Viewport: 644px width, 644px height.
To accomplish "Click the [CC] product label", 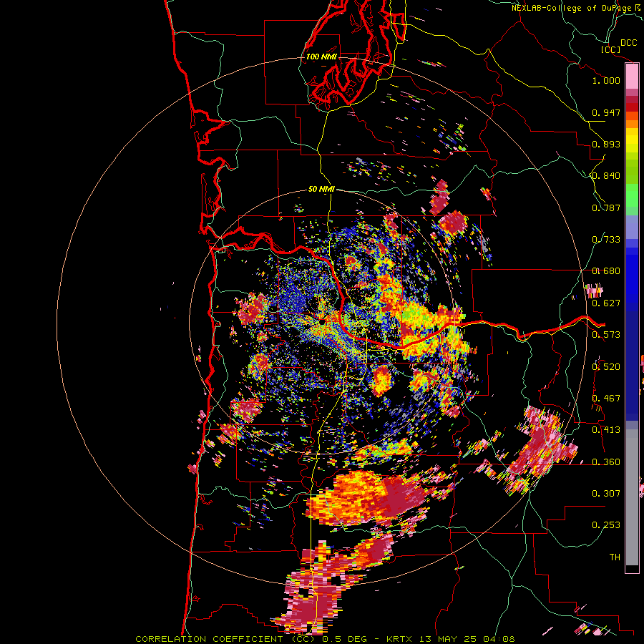I will (x=610, y=49).
